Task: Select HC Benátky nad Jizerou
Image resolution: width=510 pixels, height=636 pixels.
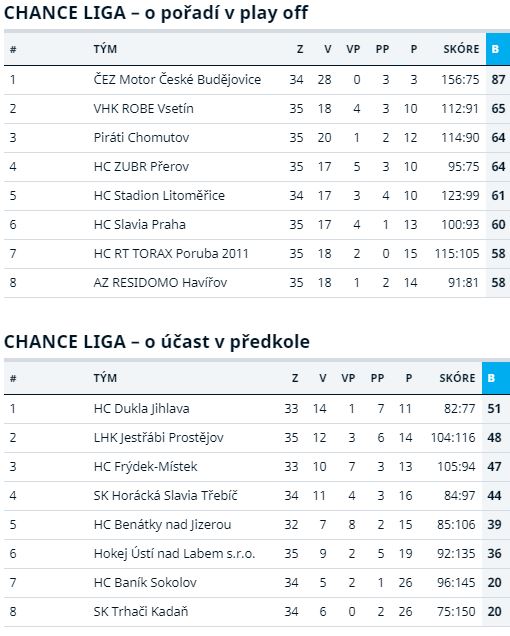Action: click(x=162, y=524)
